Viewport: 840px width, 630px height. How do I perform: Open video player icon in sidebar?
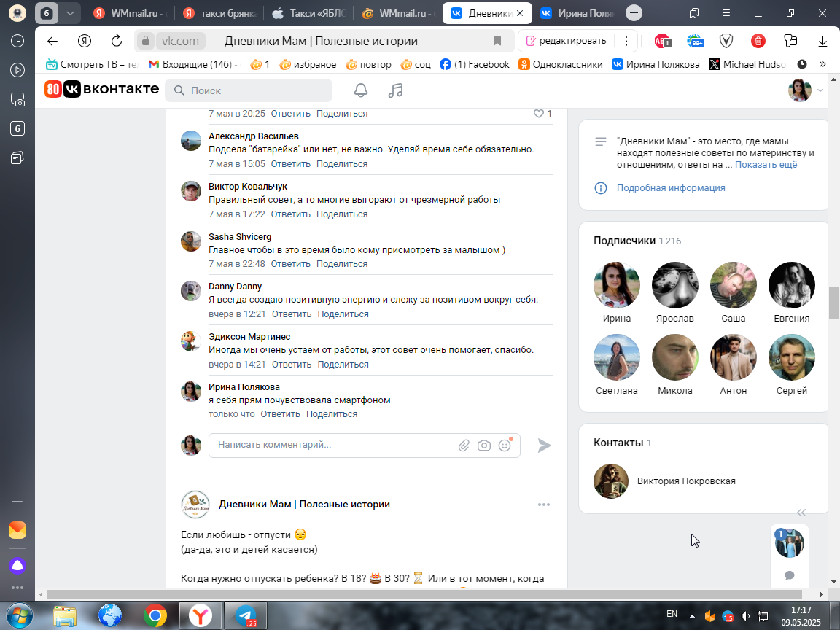[x=17, y=70]
